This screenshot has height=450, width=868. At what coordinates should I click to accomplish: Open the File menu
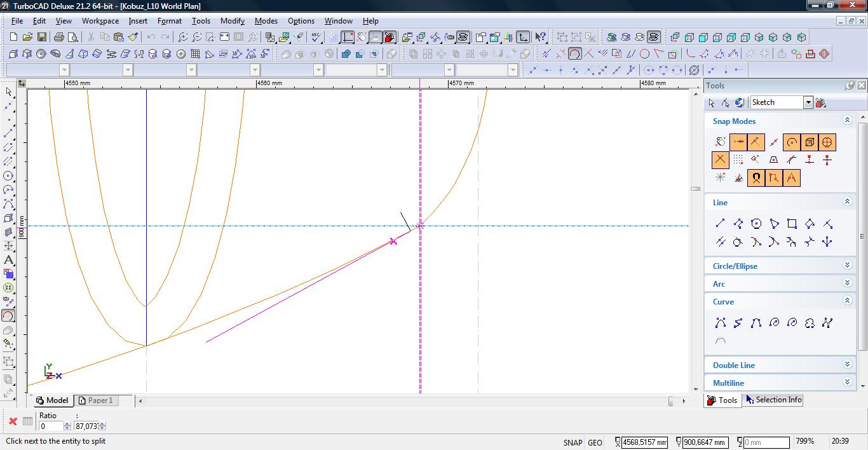17,21
